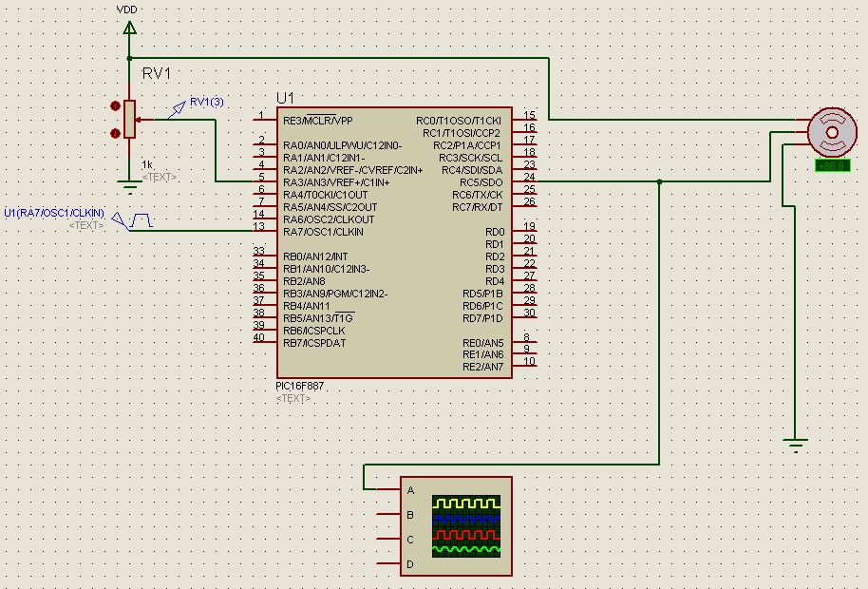868x589 pixels.
Task: Select the RV1(3) voltage probe arrow
Action: pyautogui.click(x=177, y=113)
